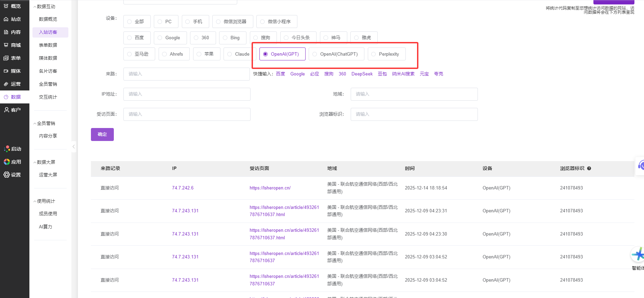This screenshot has width=644, height=298.
Task: Open the 媒体 media section icon
Action: click(x=6, y=71)
